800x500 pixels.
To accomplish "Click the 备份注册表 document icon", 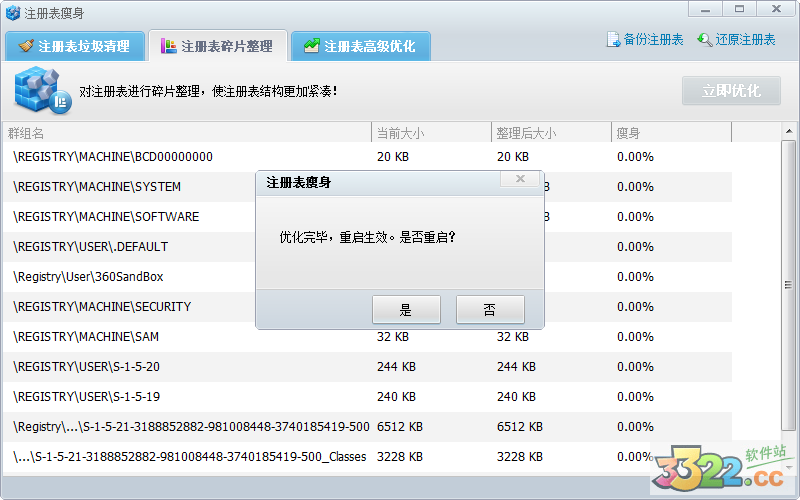I will [613, 40].
